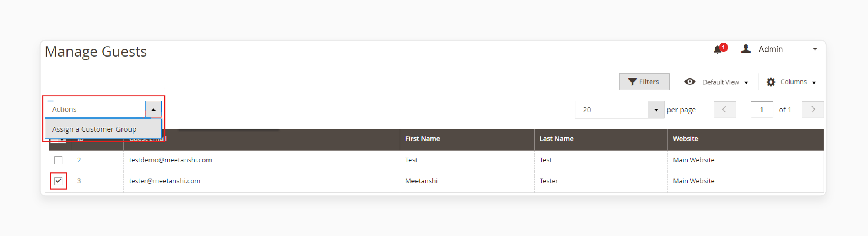
Task: Expand the Admin account dropdown arrow
Action: (815, 49)
